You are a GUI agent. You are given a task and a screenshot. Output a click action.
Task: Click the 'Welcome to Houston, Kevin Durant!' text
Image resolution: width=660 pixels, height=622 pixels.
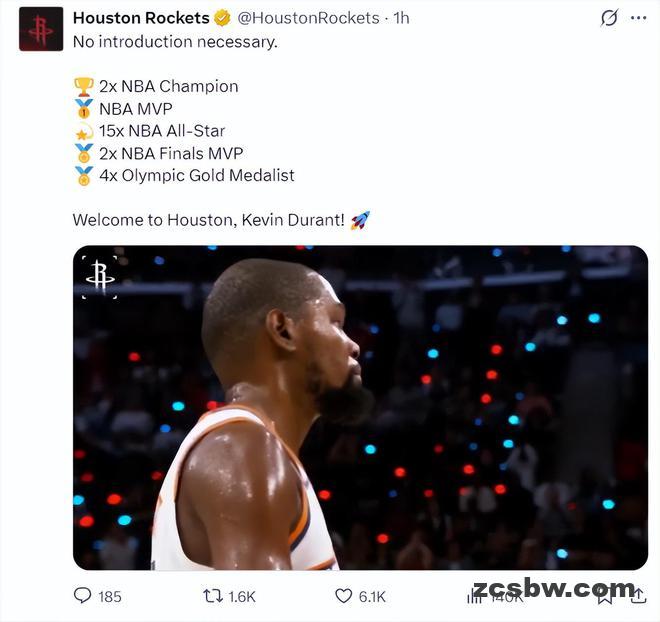pyautogui.click(x=209, y=220)
